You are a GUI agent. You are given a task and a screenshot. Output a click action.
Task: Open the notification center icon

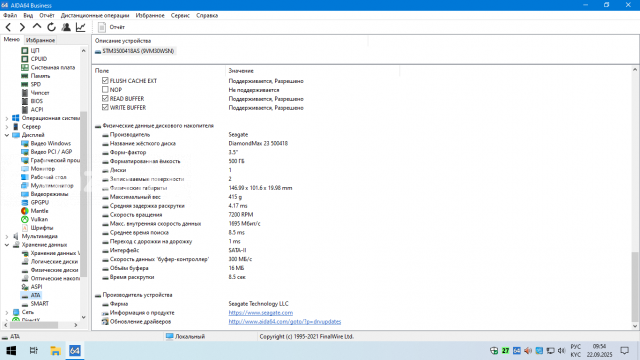tap(624, 351)
